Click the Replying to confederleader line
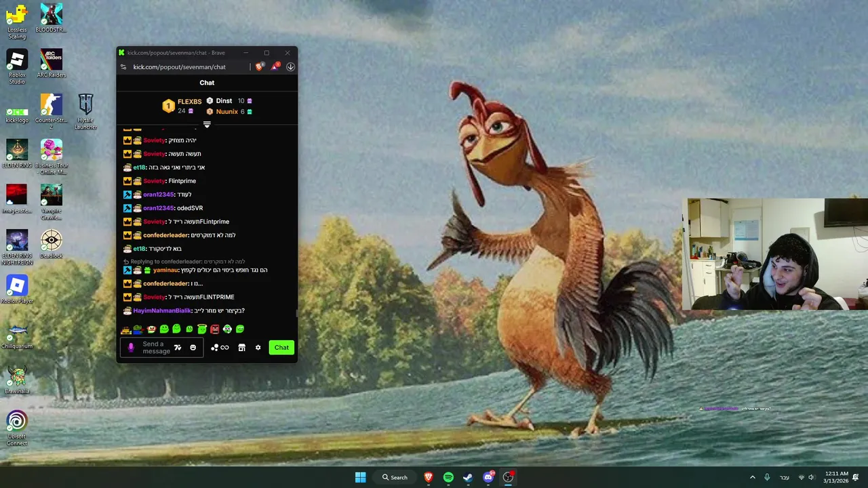The image size is (868, 488). coord(184,262)
